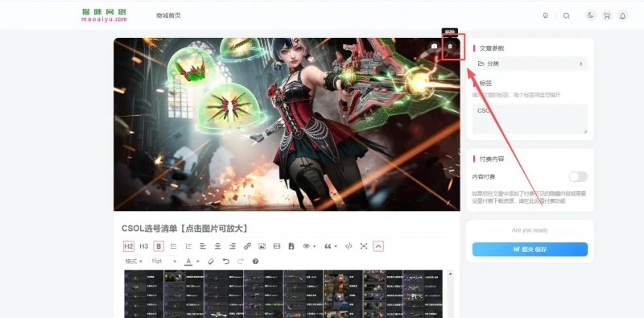The height and width of the screenshot is (318, 644).
Task: Align text to the left
Action: (x=203, y=246)
